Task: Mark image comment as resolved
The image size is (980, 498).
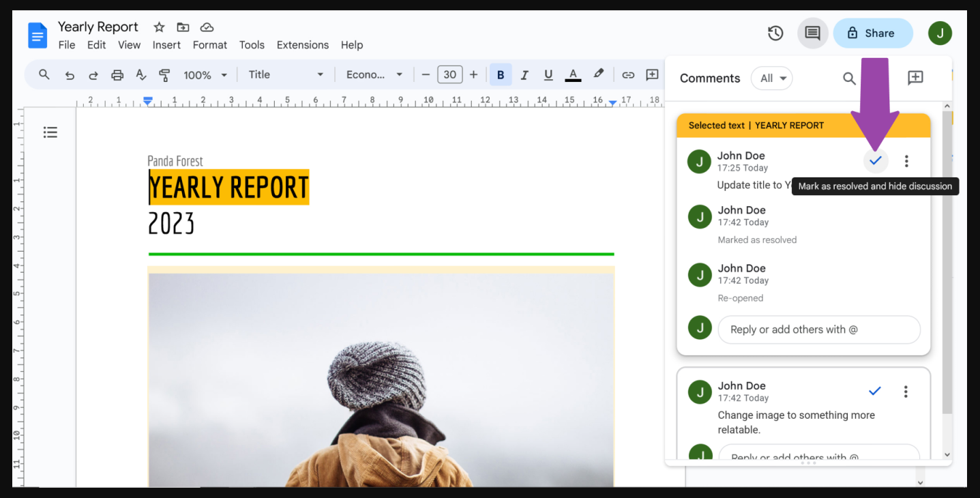Action: click(875, 391)
